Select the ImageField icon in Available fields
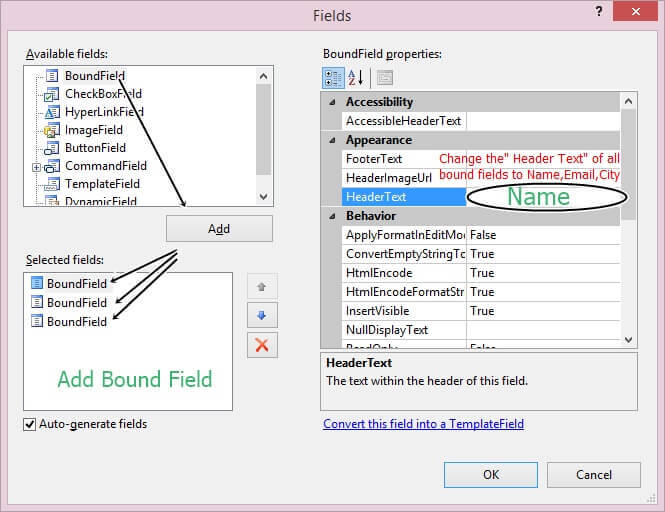665x512 pixels. coord(51,130)
